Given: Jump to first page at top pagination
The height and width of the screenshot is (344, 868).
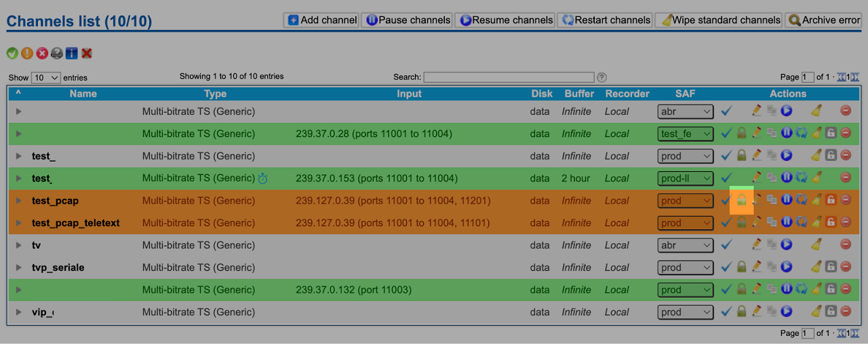Looking at the screenshot, I should 842,77.
